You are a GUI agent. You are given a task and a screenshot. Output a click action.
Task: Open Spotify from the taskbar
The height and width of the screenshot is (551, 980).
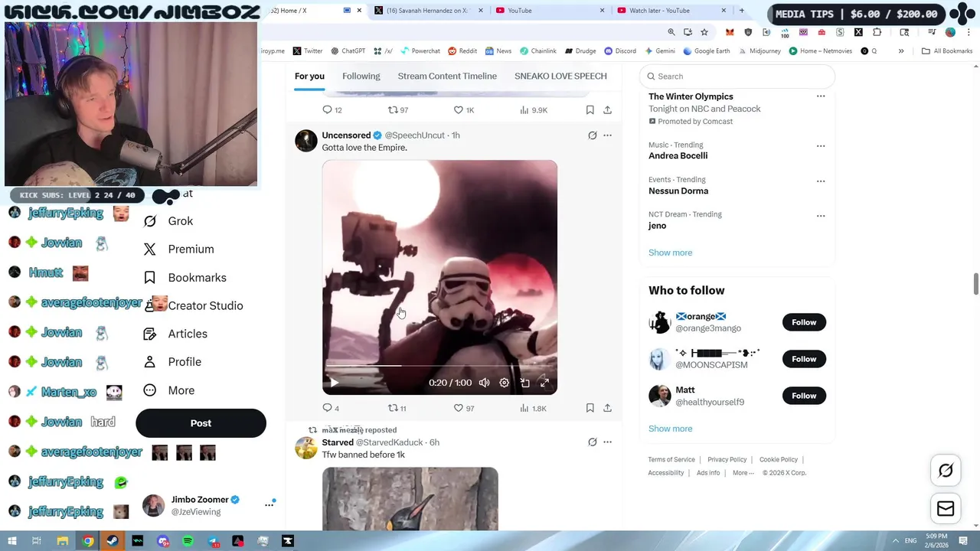coord(188,541)
